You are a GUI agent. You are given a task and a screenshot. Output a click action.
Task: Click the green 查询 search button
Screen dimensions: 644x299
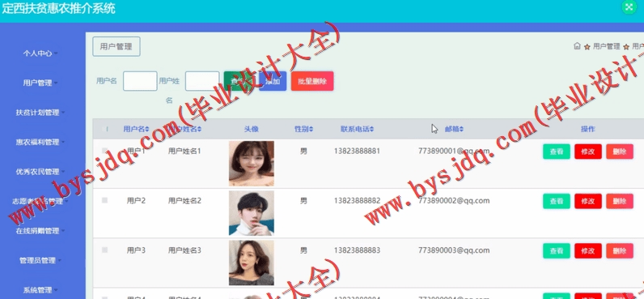coord(239,81)
